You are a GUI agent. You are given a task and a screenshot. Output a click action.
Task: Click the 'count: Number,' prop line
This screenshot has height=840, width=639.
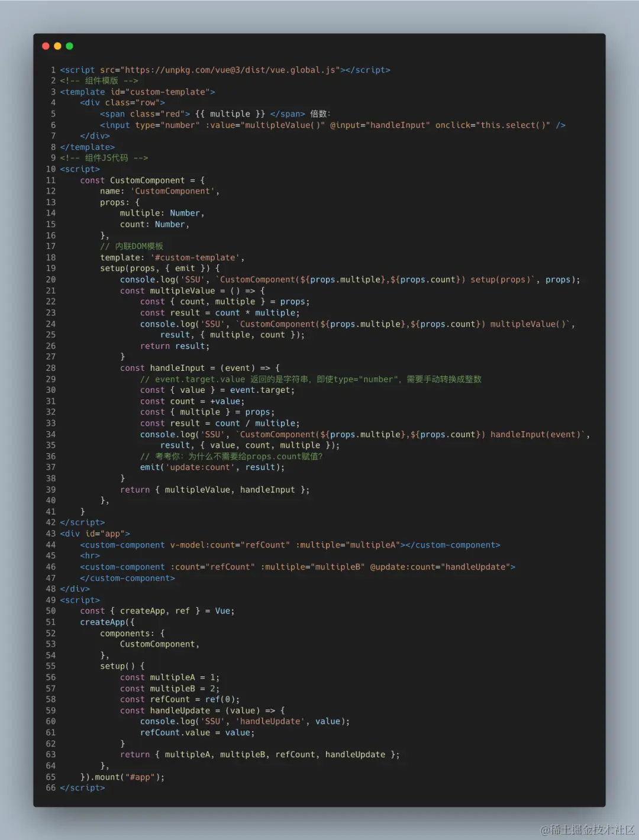[x=154, y=225]
